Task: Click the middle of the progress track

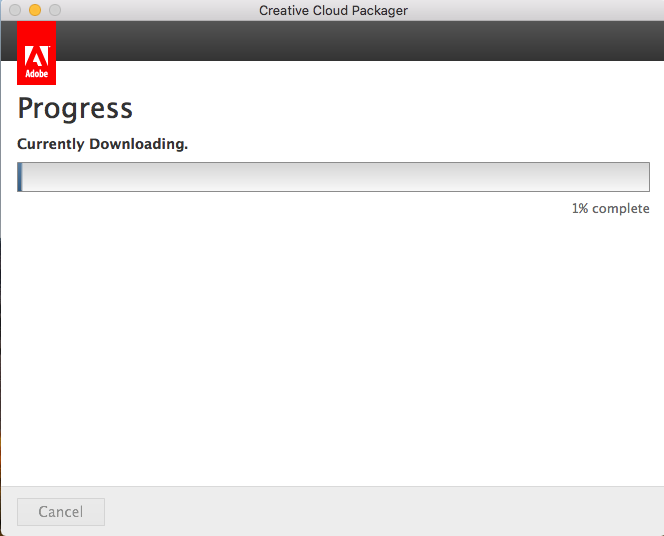Action: [x=335, y=177]
